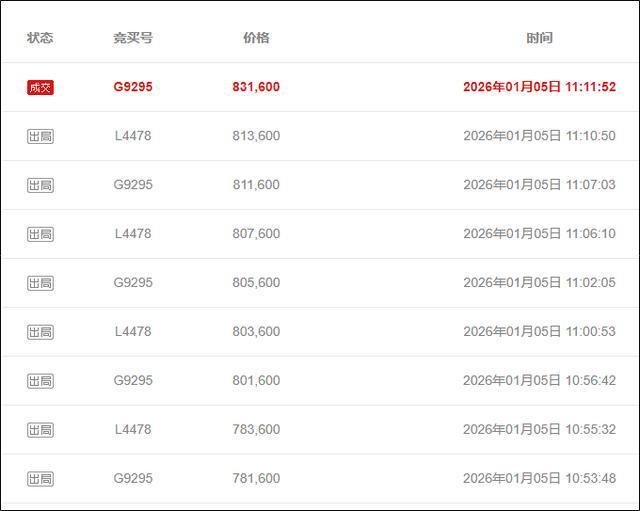Screen dimensions: 640x511
Task: Click the red 成交 status badge
Action: click(x=40, y=88)
